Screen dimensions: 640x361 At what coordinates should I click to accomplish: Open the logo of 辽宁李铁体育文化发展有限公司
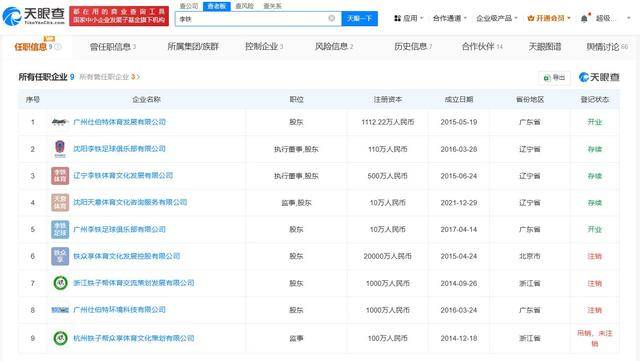pos(60,176)
